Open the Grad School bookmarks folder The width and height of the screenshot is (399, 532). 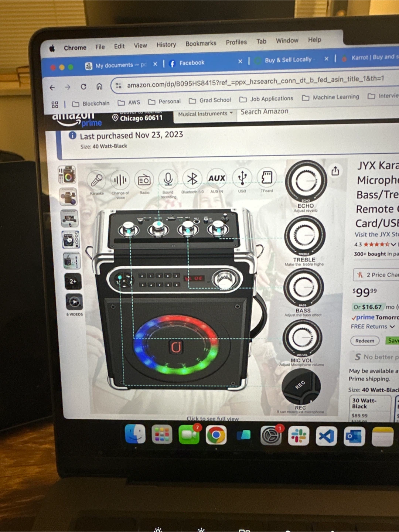[210, 100]
